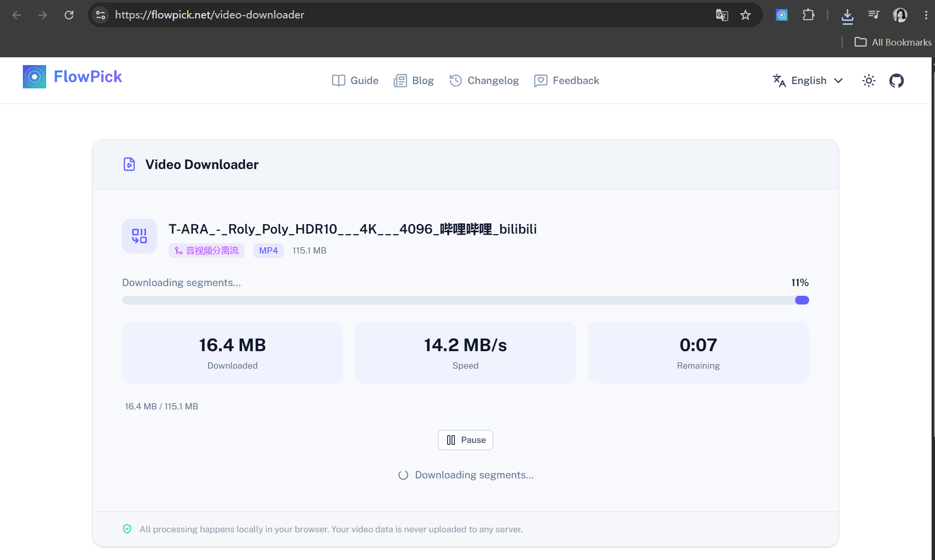Click the FlowPick logo icon

click(35, 77)
